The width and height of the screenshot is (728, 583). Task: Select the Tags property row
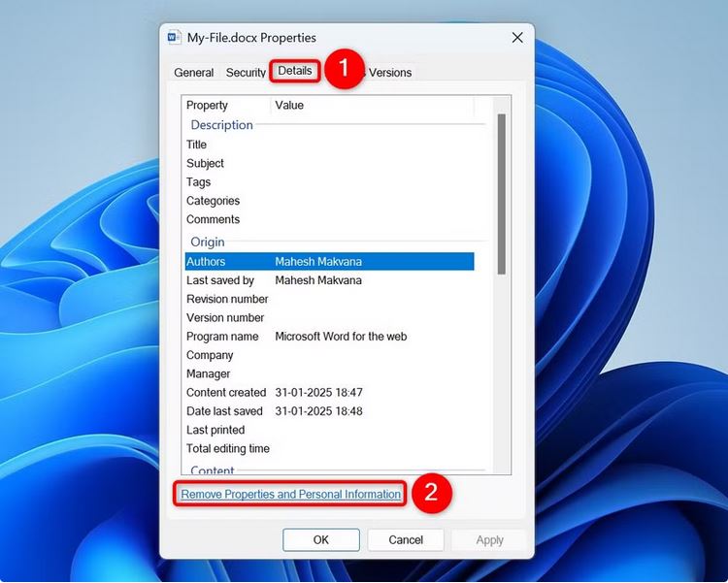coord(329,182)
